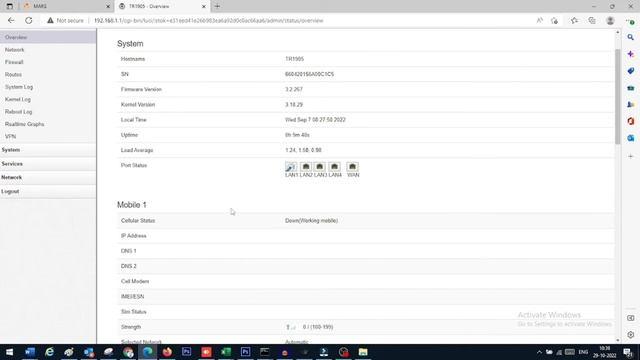Add this page to favorites
The width and height of the screenshot is (640, 360).
coord(554,20)
